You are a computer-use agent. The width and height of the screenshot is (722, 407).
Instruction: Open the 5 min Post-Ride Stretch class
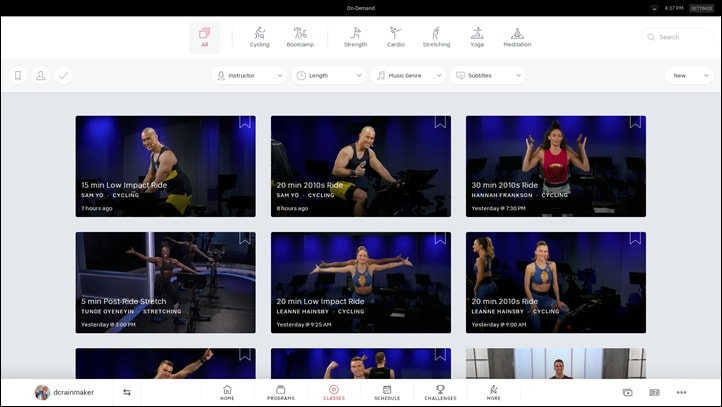coord(165,282)
